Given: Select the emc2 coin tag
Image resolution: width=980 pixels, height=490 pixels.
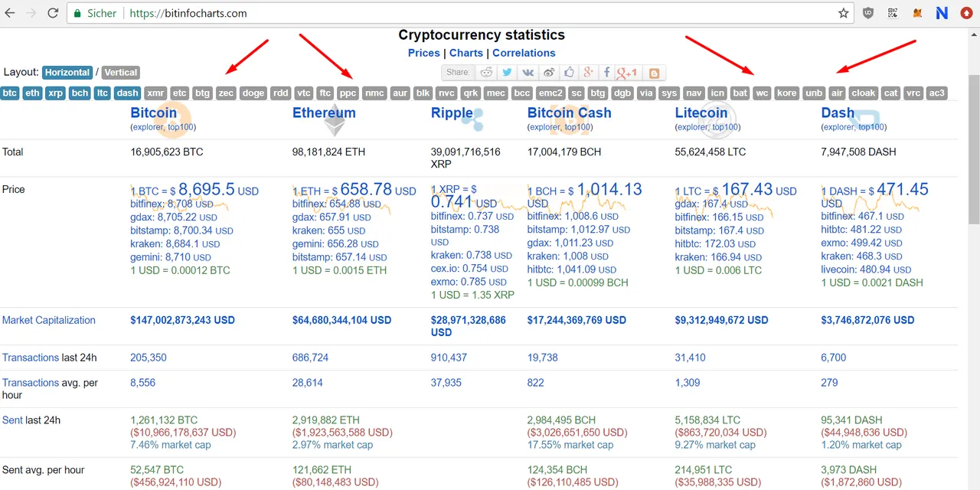Looking at the screenshot, I should (x=550, y=93).
